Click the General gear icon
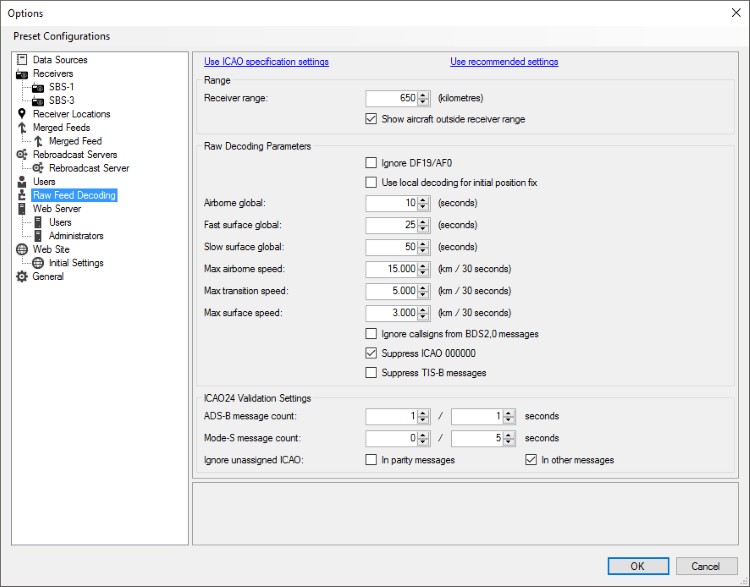Image resolution: width=750 pixels, height=587 pixels. tap(22, 277)
